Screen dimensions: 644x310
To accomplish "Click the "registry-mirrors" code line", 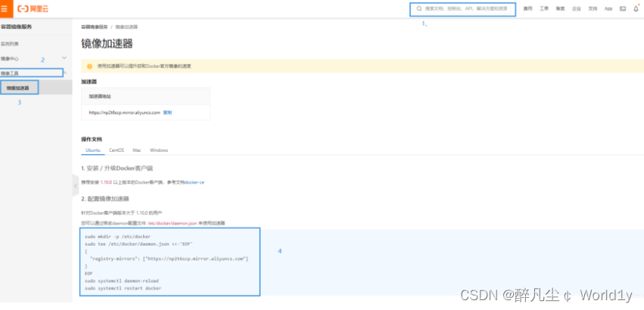I will pos(170,259).
